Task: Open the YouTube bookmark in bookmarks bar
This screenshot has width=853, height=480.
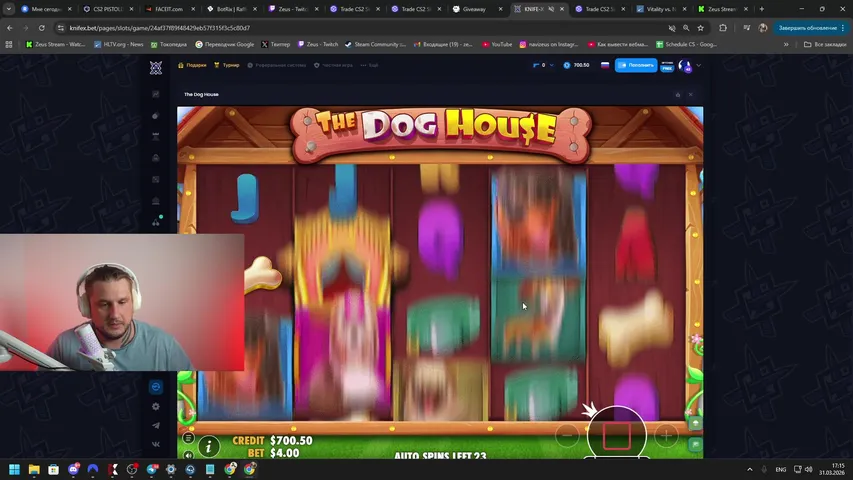Action: coord(497,45)
